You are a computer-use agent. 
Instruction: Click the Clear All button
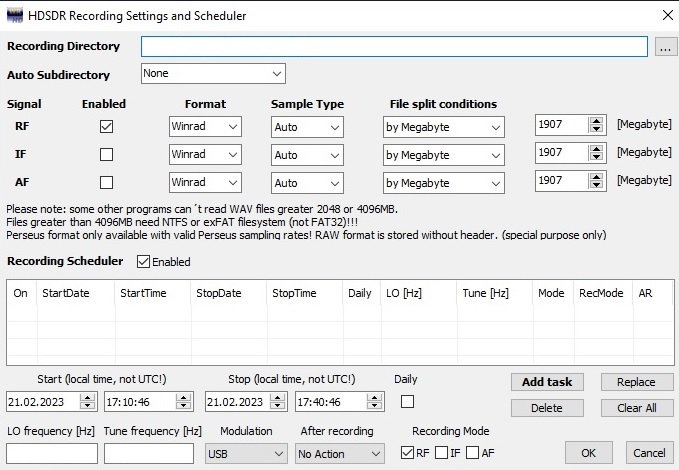[636, 408]
